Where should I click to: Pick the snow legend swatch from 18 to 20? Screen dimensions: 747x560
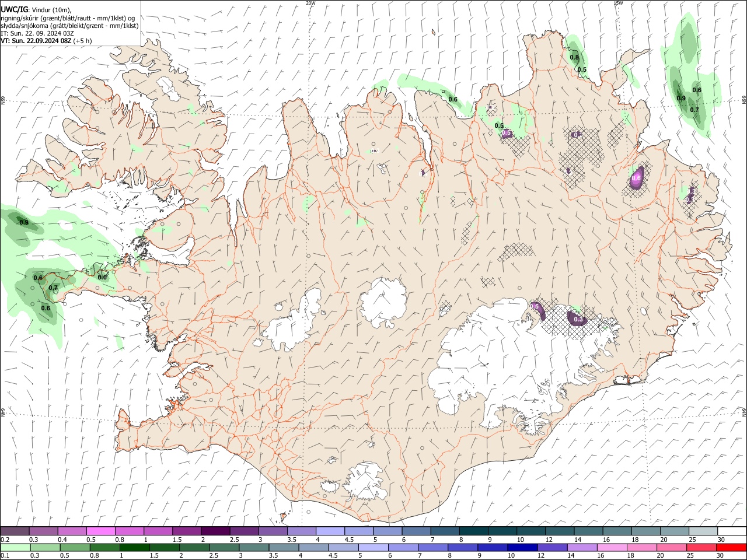[646, 531]
